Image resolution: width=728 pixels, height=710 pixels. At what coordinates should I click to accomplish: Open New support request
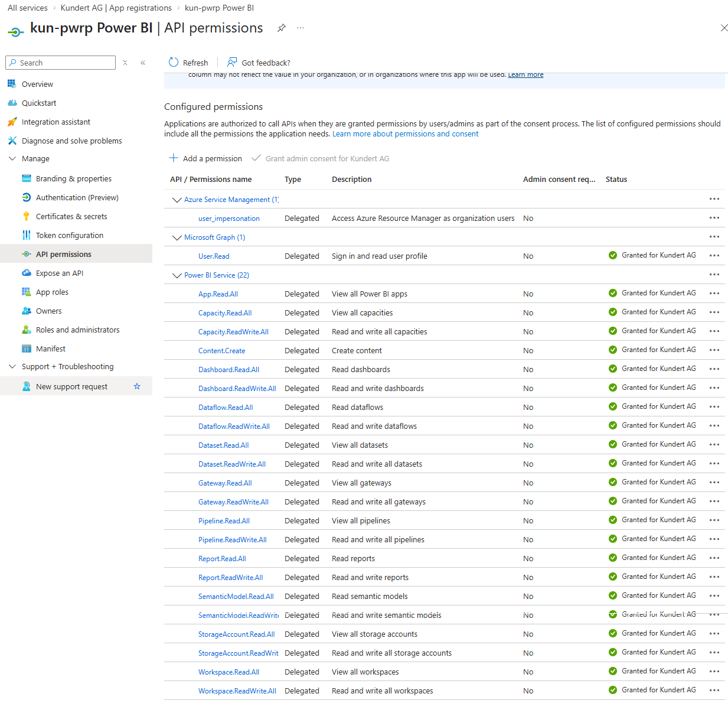(71, 386)
